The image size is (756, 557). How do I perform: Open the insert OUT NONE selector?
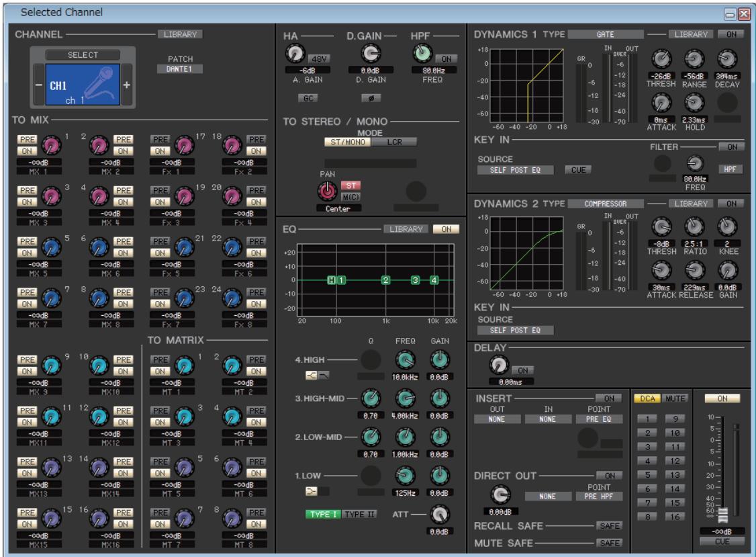497,419
